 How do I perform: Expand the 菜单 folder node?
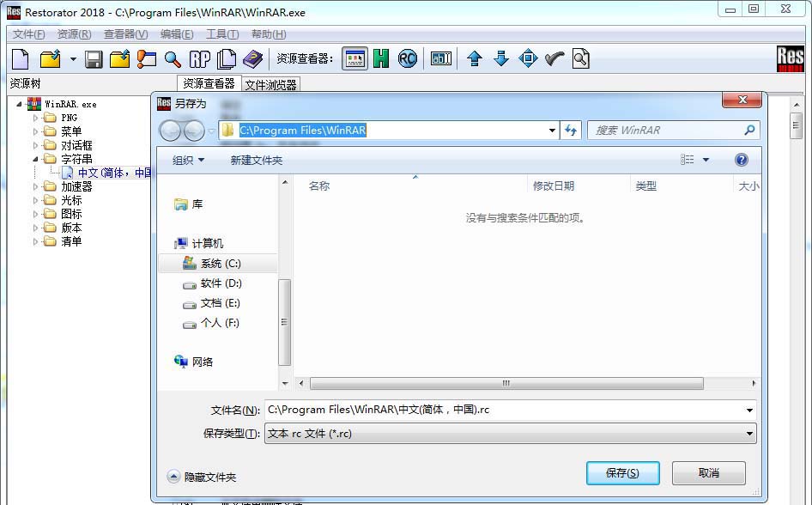(x=35, y=131)
